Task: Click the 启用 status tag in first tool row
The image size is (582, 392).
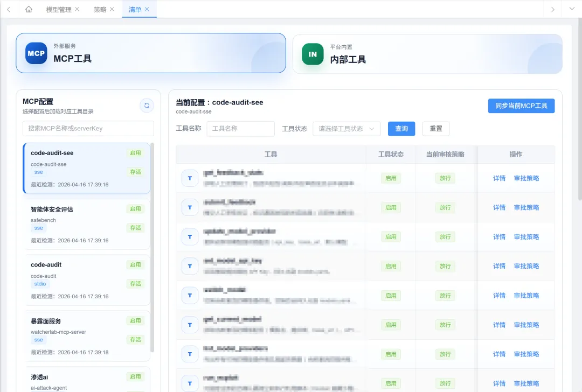Action: [x=391, y=178]
